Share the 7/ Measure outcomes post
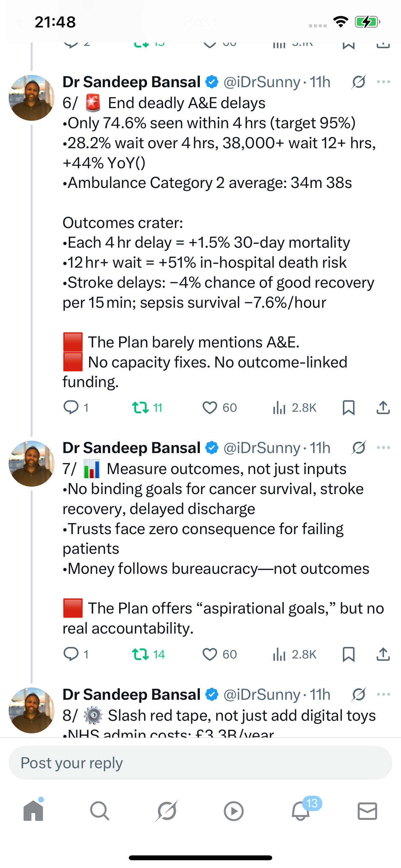The width and height of the screenshot is (401, 868). pyautogui.click(x=383, y=654)
